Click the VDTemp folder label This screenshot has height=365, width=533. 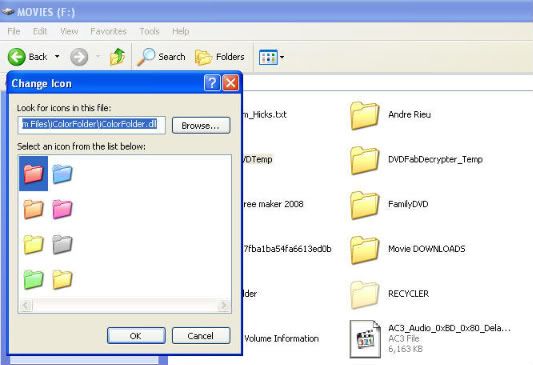[x=257, y=159]
